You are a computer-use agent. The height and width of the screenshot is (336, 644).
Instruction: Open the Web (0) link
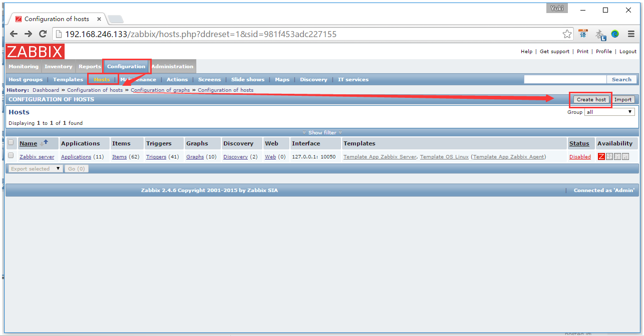click(270, 157)
